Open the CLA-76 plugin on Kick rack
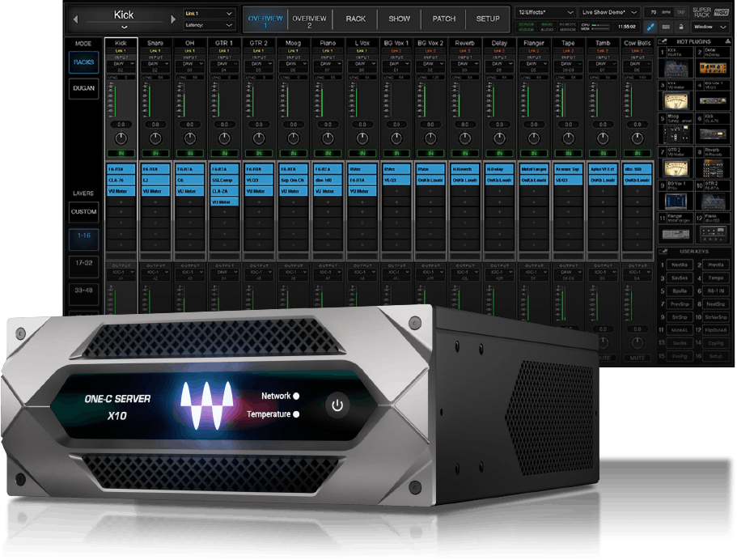737x560 pixels. [x=121, y=180]
